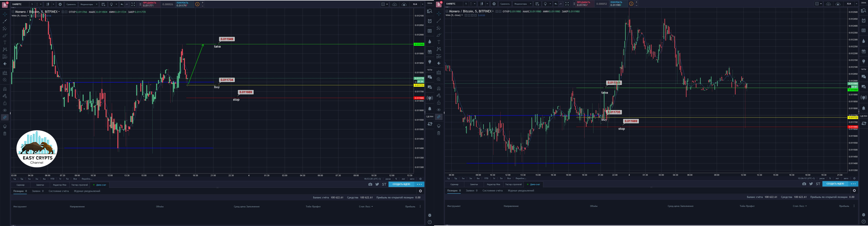Add an alert via clock-plus icon in left window
The image size is (868, 226).
click(x=103, y=4)
